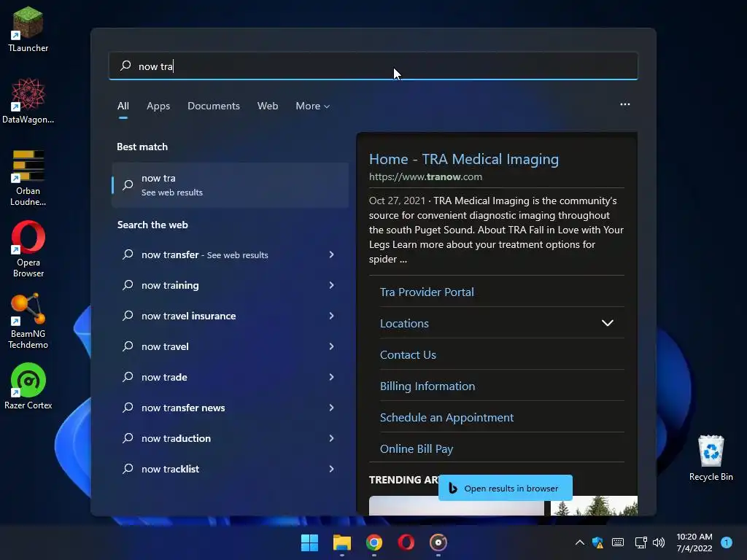This screenshot has width=747, height=560.
Task: Choose 'now travel insurance' suggestion
Action: point(230,316)
